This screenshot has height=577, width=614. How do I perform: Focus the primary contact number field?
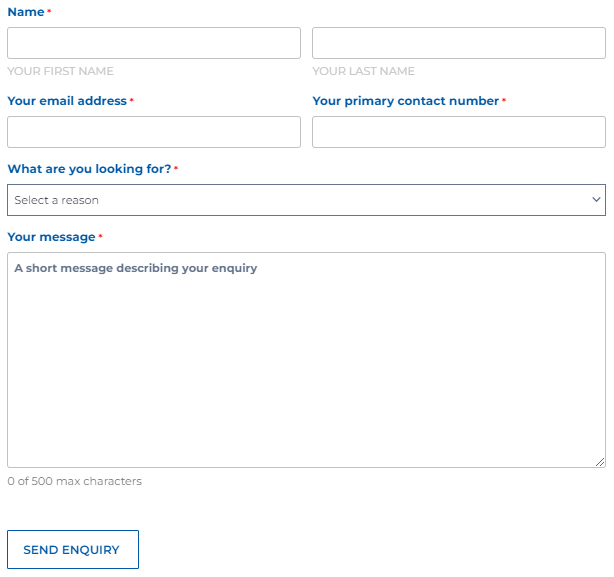pos(458,132)
